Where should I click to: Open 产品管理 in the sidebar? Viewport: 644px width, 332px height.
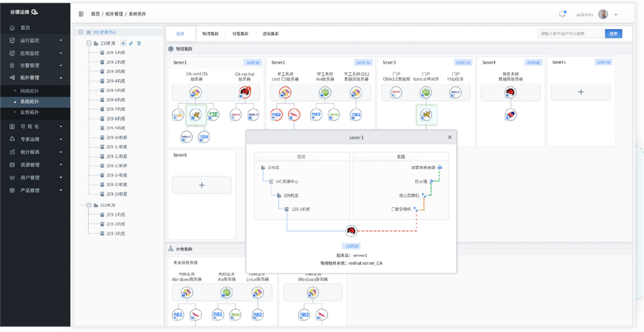tap(35, 190)
